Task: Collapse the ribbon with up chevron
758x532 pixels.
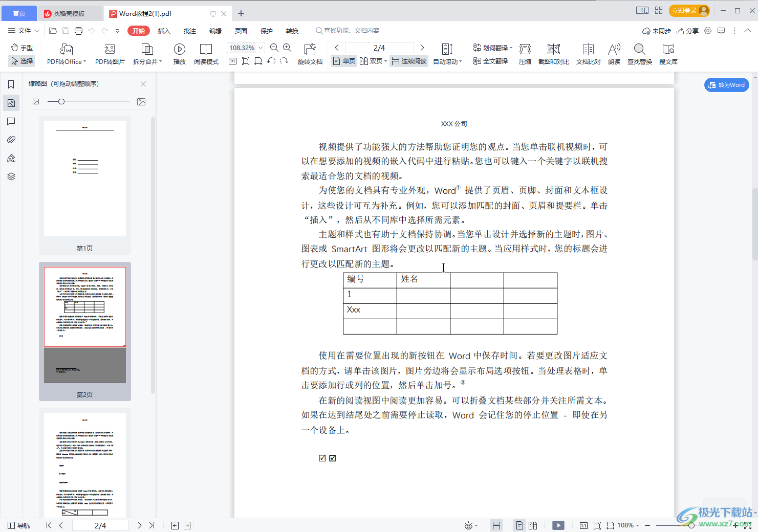Action: (x=748, y=31)
